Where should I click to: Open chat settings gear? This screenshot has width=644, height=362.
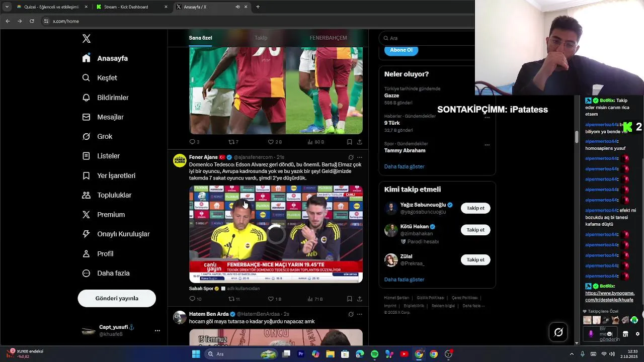637,334
